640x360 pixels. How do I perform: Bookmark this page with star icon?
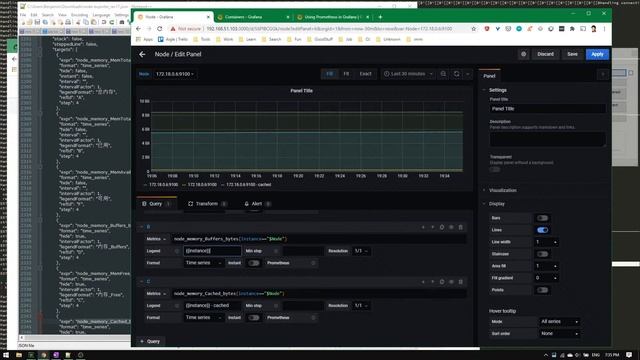click(x=473, y=29)
